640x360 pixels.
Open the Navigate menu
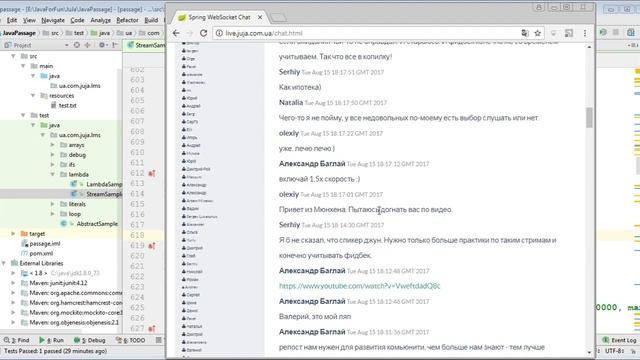point(53,20)
